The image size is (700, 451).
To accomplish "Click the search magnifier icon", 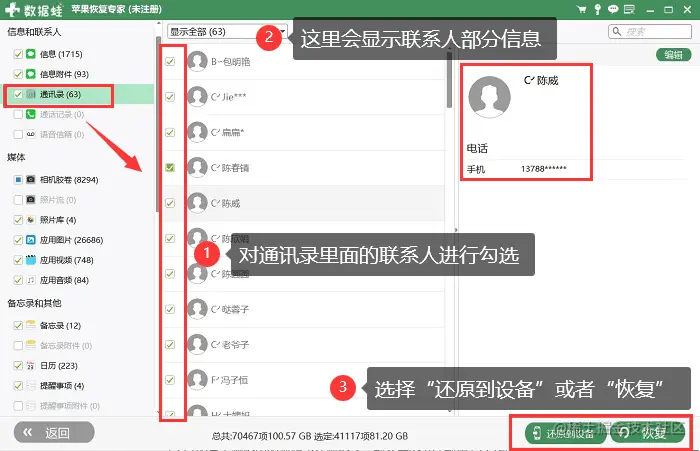I will pyautogui.click(x=617, y=31).
